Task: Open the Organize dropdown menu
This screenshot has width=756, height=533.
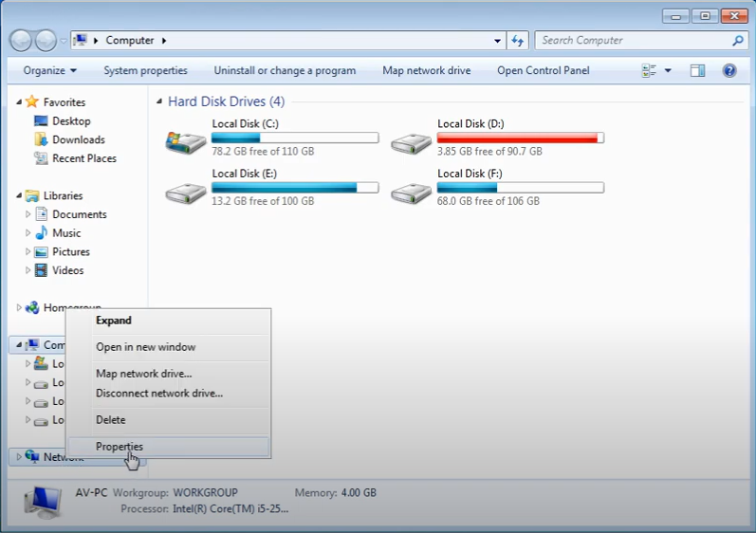Action: 49,70
